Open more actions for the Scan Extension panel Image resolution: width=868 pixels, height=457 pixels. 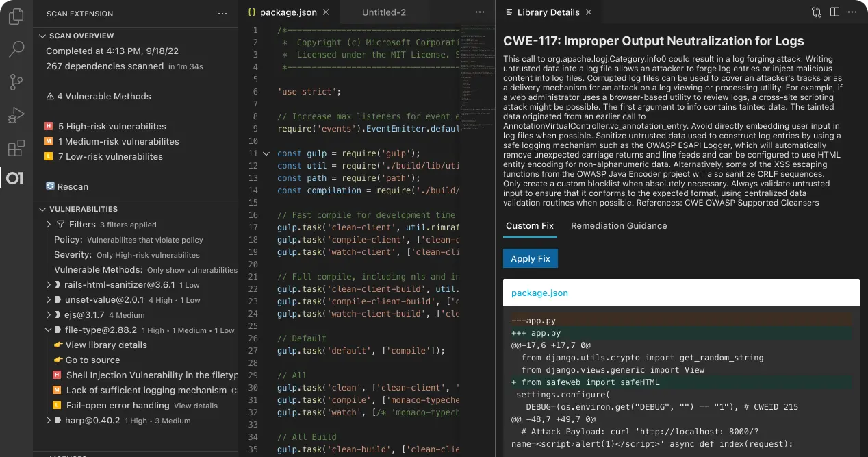click(x=222, y=14)
